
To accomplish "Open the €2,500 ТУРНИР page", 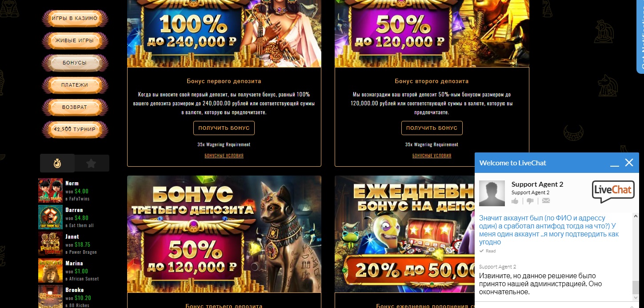I will tap(75, 129).
